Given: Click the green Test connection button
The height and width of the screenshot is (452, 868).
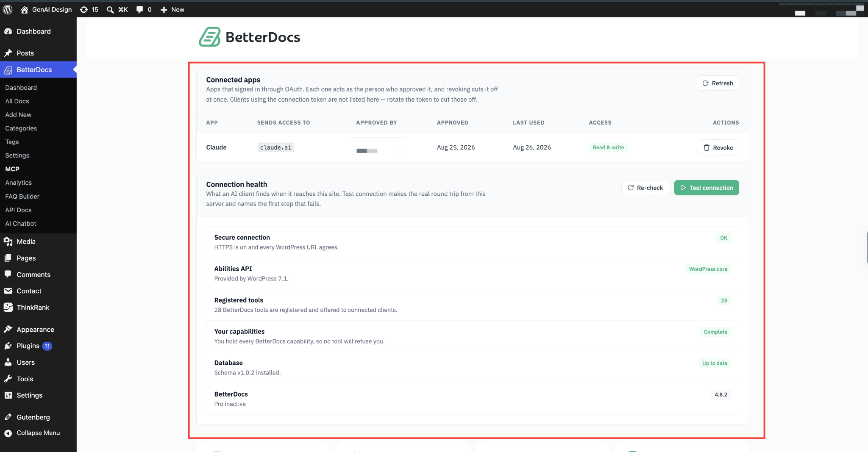Looking at the screenshot, I should tap(707, 188).
